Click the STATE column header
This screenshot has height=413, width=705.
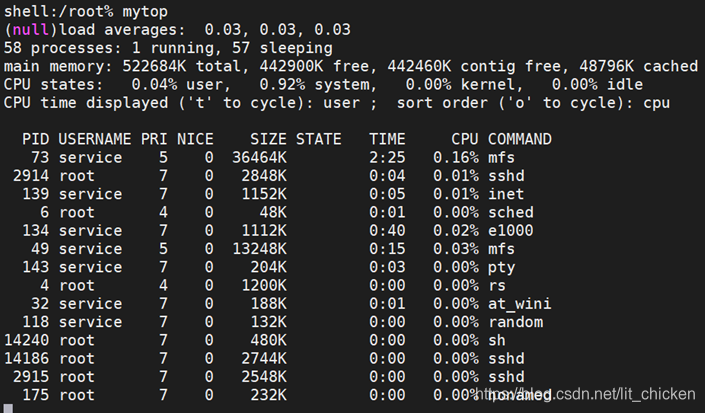pyautogui.click(x=319, y=139)
